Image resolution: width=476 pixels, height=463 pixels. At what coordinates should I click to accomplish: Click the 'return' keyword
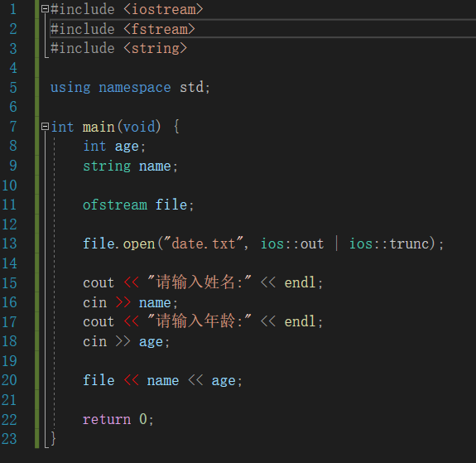107,420
